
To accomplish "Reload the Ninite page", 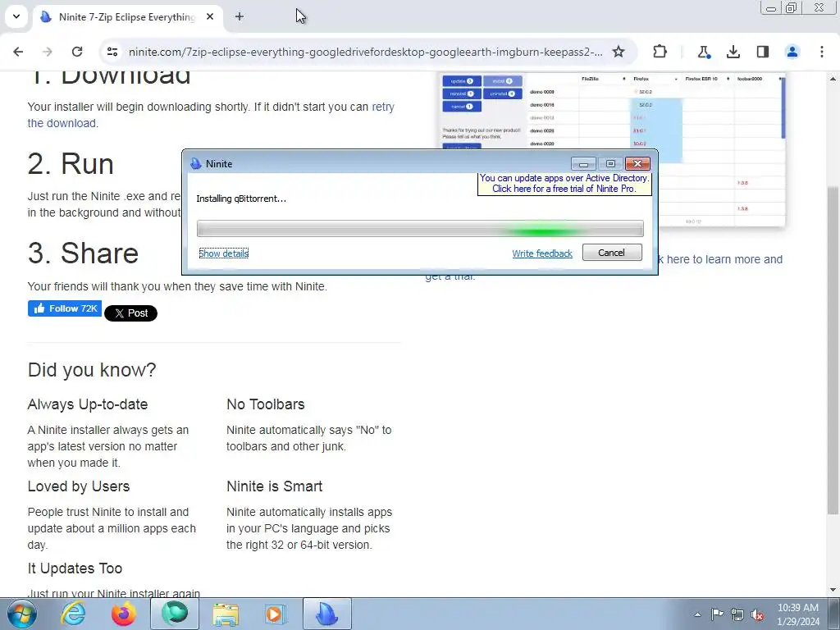I will (x=77, y=52).
